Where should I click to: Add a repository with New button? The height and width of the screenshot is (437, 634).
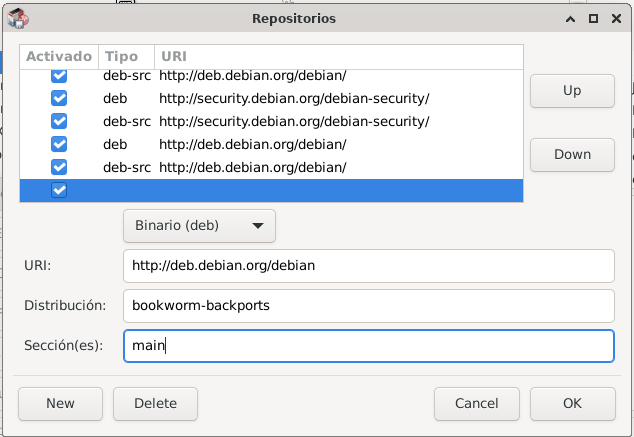[60, 403]
